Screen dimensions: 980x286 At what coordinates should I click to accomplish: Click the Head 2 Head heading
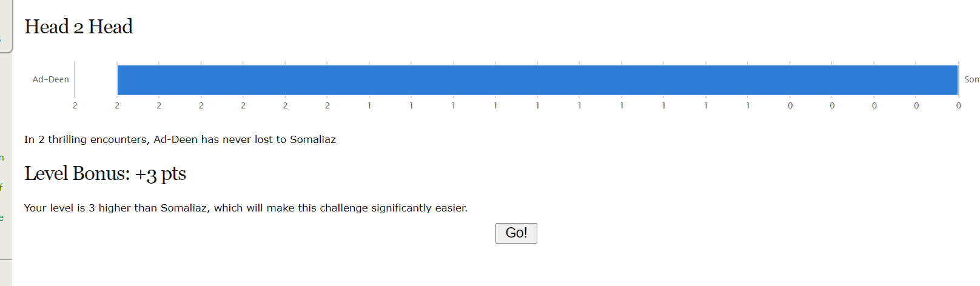pyautogui.click(x=78, y=27)
